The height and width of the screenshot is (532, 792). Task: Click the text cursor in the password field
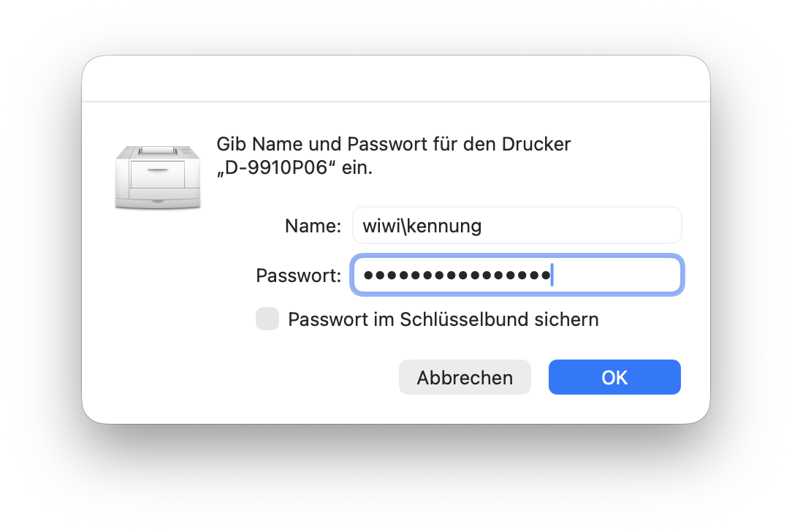(x=552, y=275)
